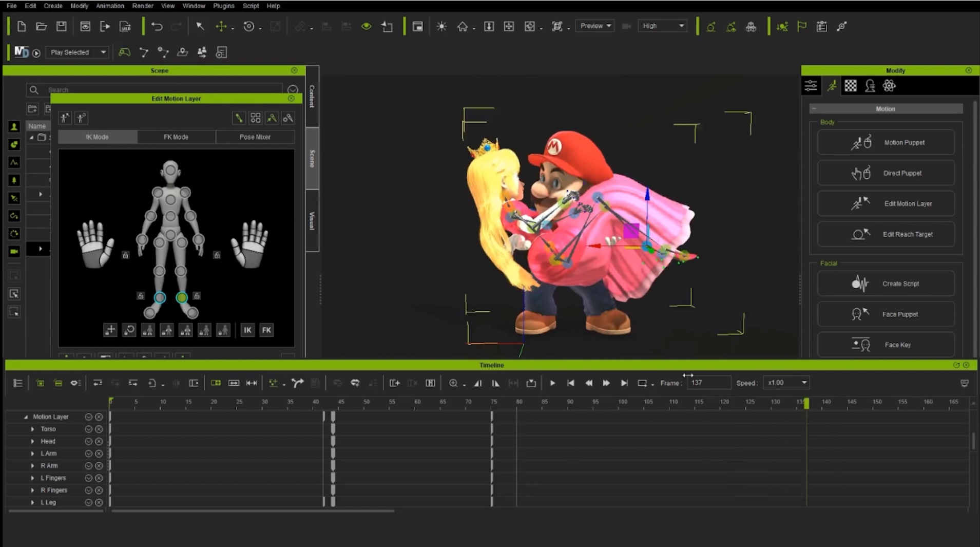Viewport: 980px width, 547px height.
Task: Click the move cross icon under dummy
Action: coord(110,330)
